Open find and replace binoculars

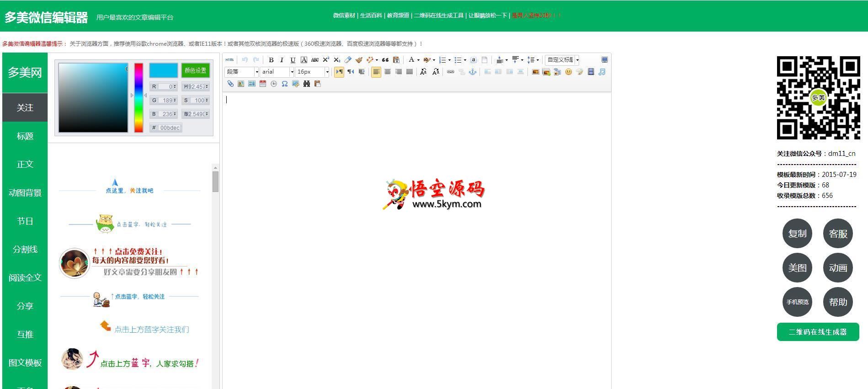(x=307, y=84)
